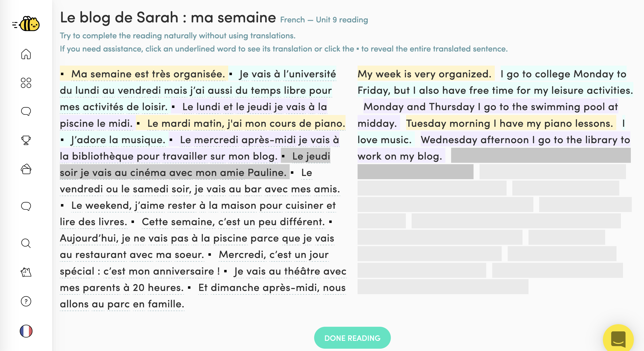Click the English sentence "My week is very organized."
Screen dimensions: 644x351
(424, 74)
